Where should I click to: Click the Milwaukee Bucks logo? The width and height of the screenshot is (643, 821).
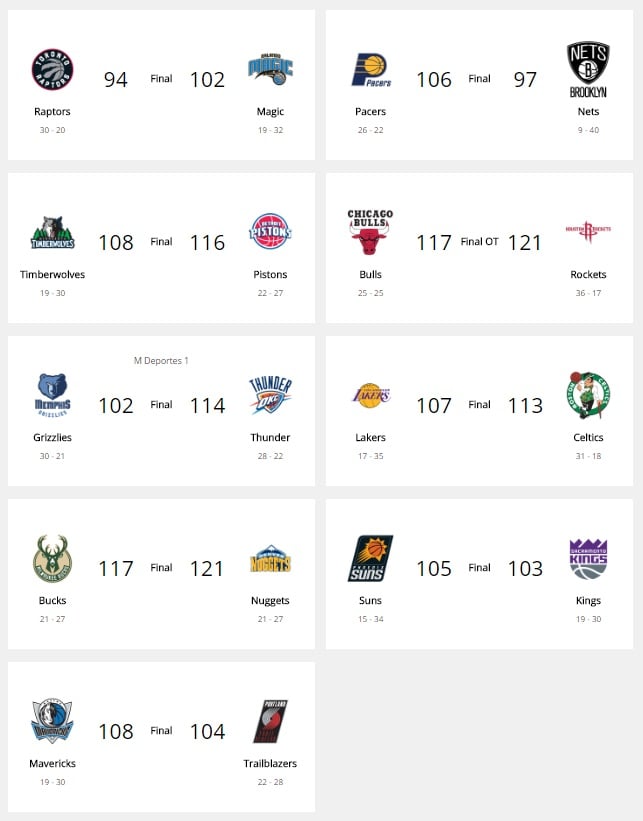click(x=52, y=559)
